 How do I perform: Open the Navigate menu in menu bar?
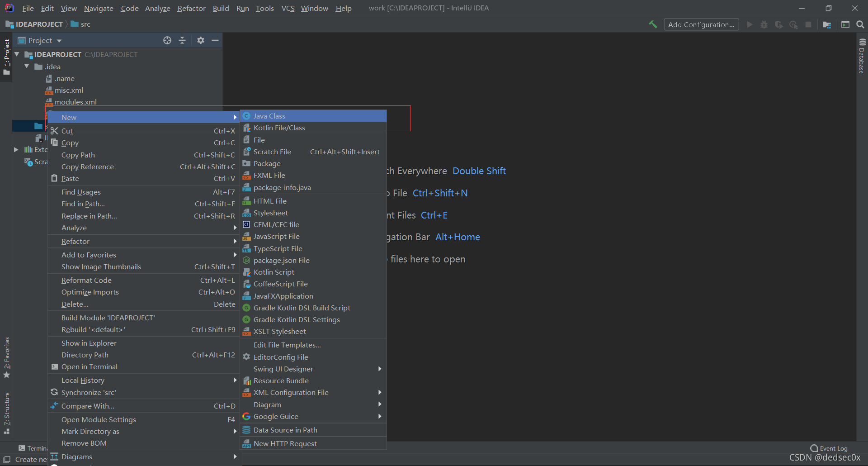point(99,8)
